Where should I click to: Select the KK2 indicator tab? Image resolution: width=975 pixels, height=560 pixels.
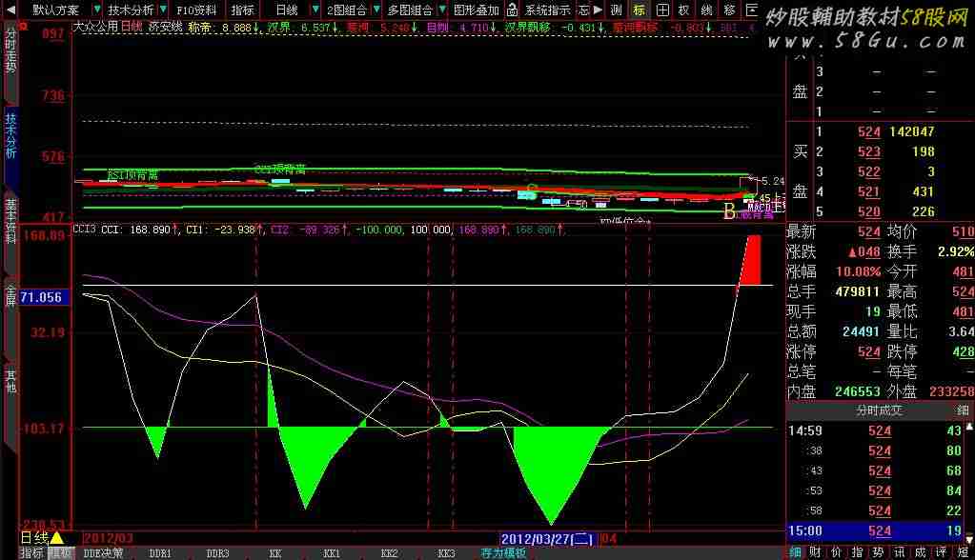[389, 553]
